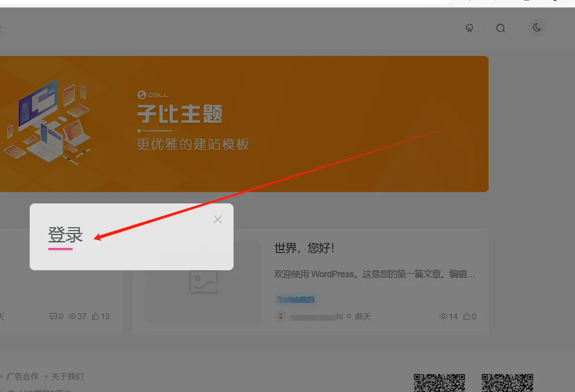Close the login popup with the X

click(217, 219)
